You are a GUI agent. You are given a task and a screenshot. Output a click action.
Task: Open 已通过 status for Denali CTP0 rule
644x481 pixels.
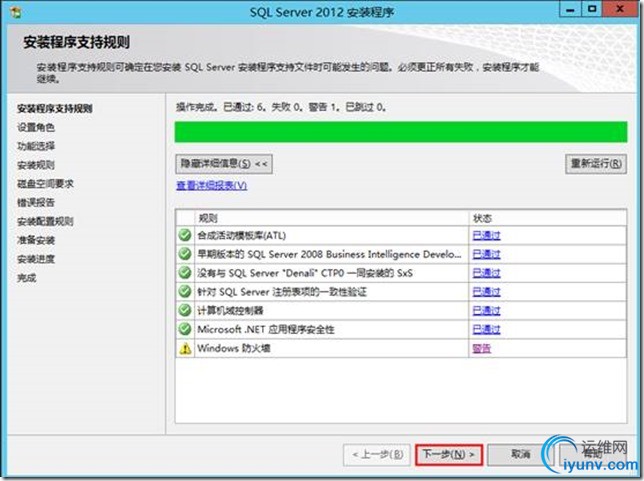click(x=486, y=273)
